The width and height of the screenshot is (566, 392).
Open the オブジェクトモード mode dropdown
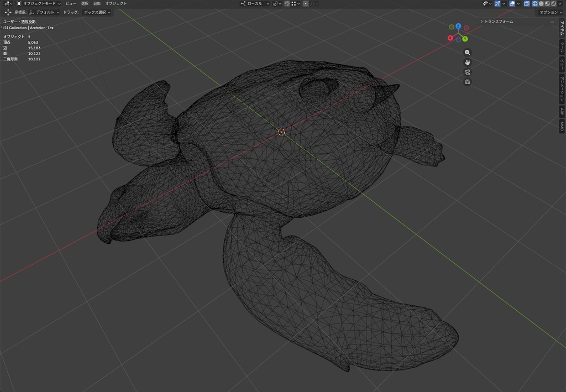pyautogui.click(x=39, y=3)
